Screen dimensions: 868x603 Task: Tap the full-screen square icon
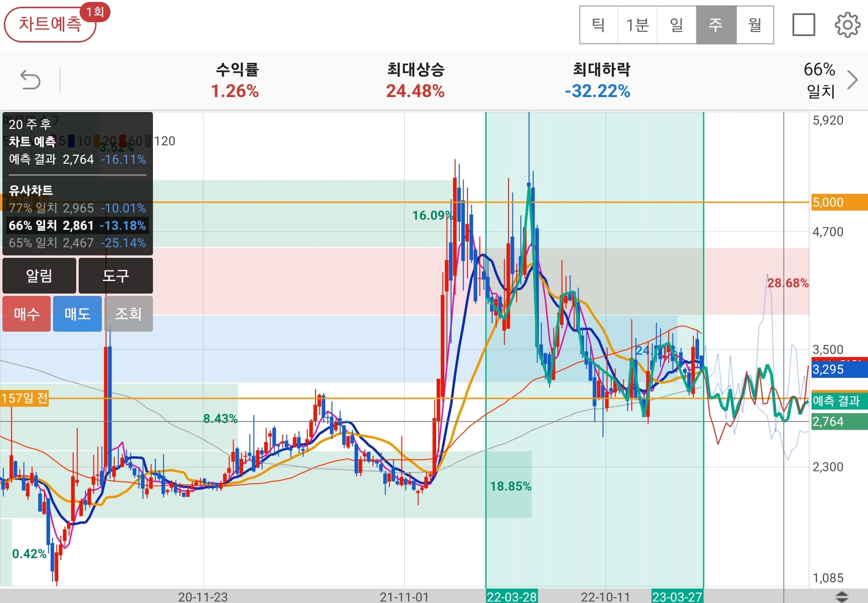[x=804, y=25]
